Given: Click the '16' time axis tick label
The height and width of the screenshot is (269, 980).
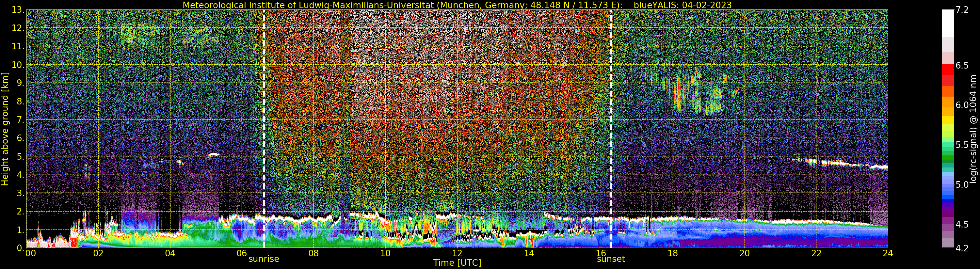Looking at the screenshot, I should point(601,253).
